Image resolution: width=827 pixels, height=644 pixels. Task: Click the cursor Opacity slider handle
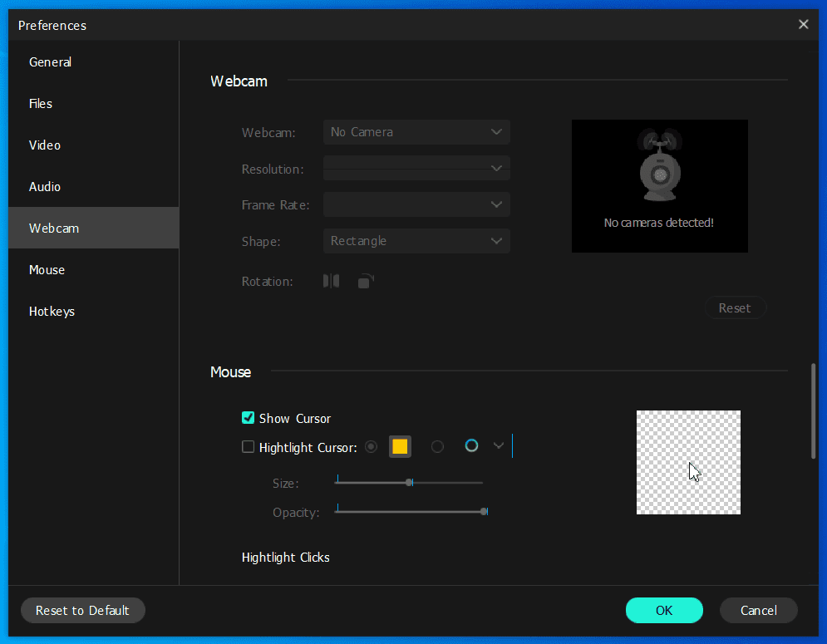pyautogui.click(x=485, y=511)
